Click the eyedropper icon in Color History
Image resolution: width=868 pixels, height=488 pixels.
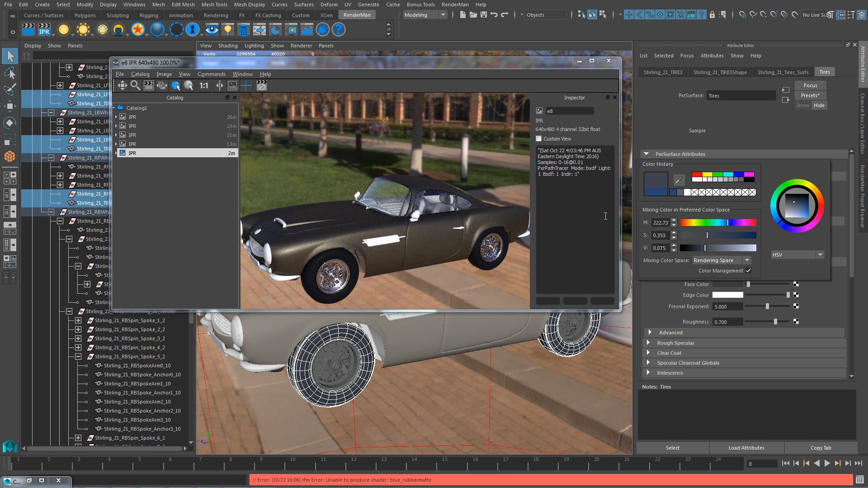[x=679, y=180]
